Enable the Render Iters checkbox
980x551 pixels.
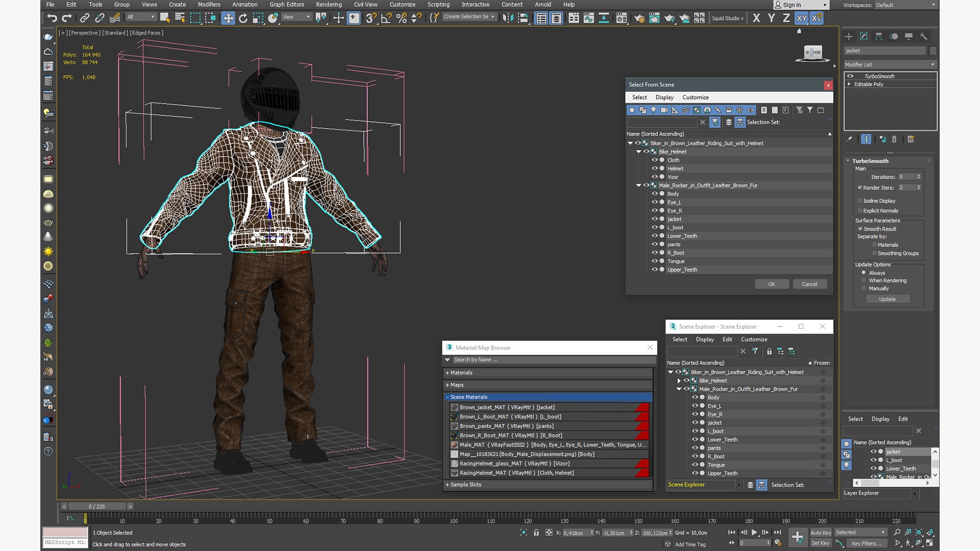click(x=860, y=187)
